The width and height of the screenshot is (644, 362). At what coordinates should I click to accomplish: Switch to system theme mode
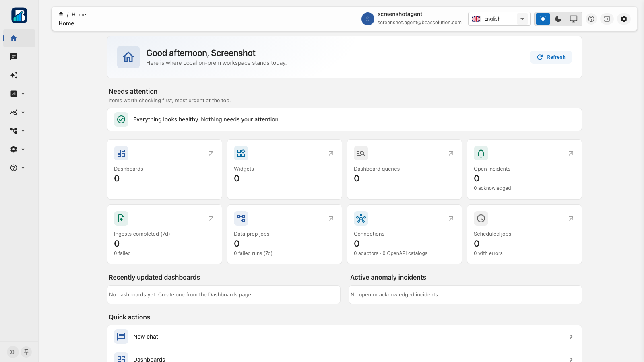tap(574, 19)
